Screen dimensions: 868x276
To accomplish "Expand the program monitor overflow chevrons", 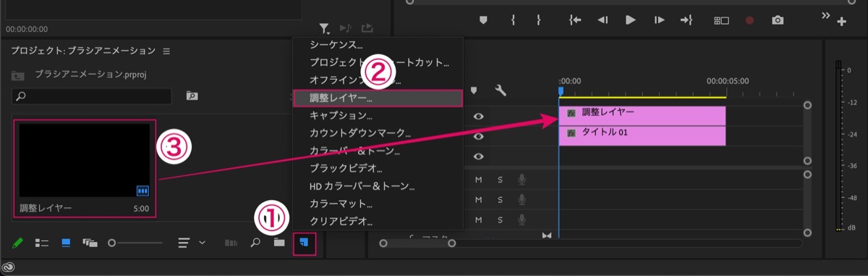I will [x=827, y=15].
